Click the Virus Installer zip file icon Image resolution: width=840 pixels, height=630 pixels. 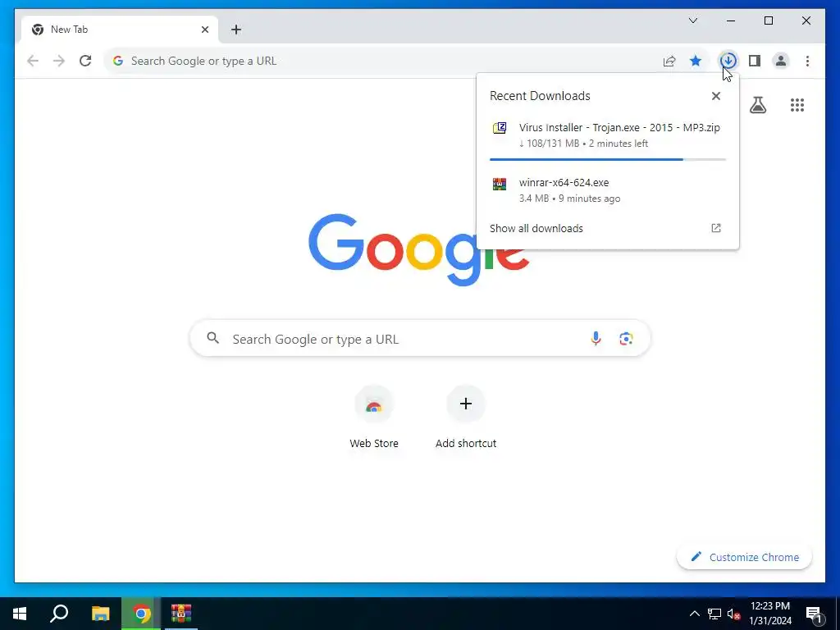click(x=500, y=128)
